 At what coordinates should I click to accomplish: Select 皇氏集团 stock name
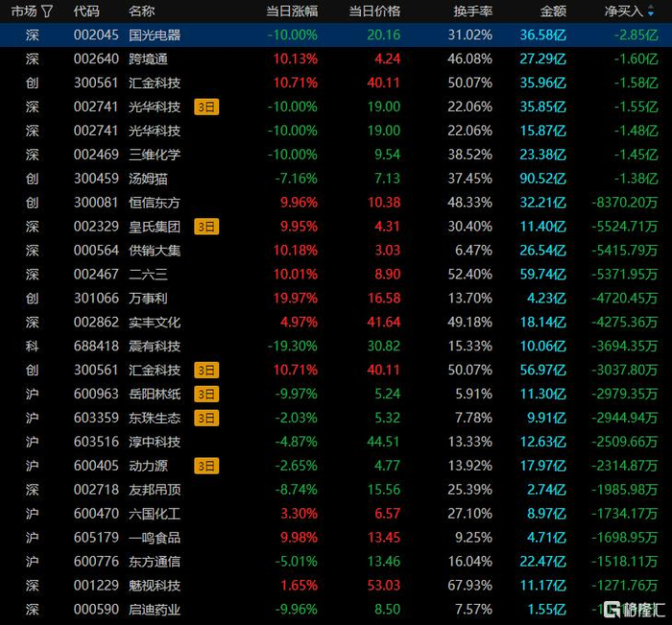(155, 227)
